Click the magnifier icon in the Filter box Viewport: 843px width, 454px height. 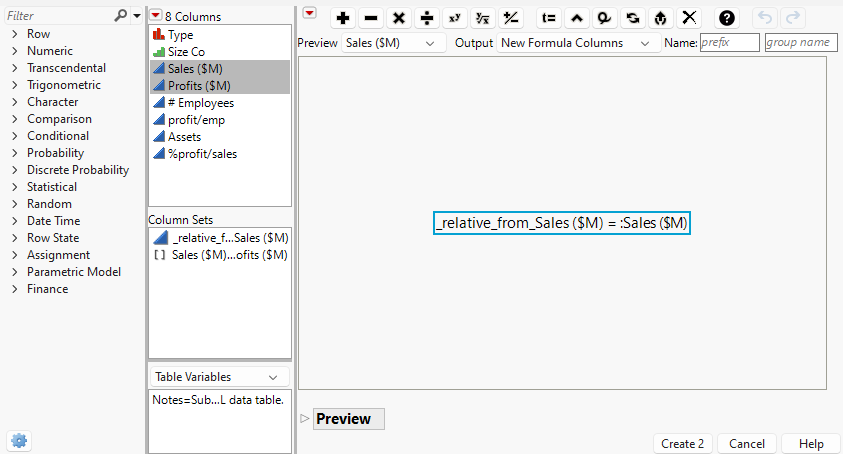click(x=120, y=16)
